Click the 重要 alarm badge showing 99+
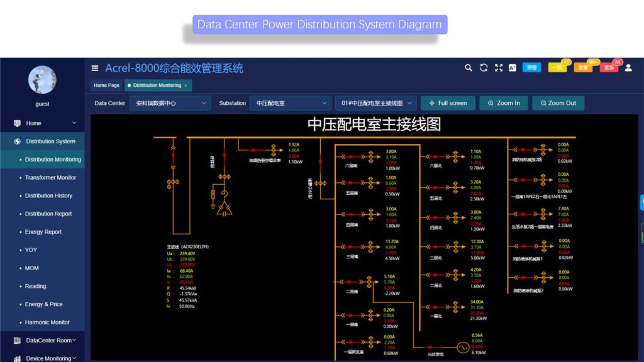644x362 pixels. point(582,68)
